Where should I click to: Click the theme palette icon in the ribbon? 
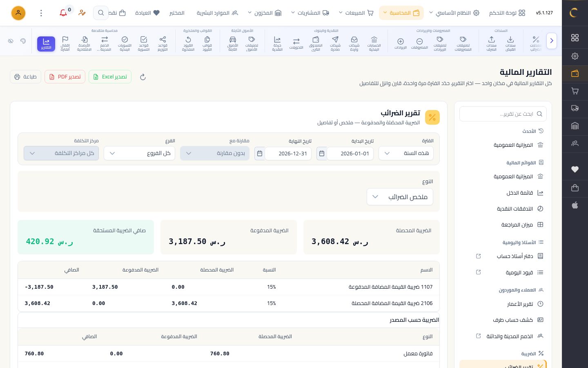click(x=23, y=41)
